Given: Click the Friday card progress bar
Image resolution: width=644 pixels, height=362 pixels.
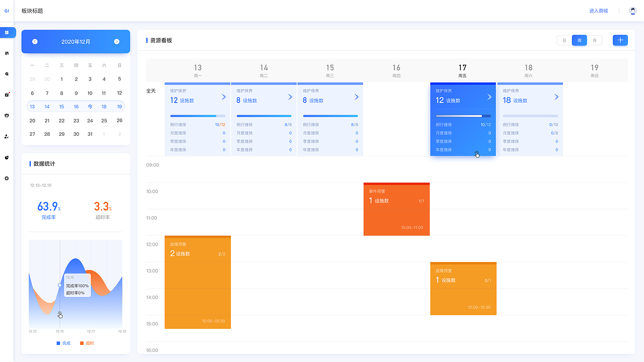Looking at the screenshot, I should (x=463, y=116).
